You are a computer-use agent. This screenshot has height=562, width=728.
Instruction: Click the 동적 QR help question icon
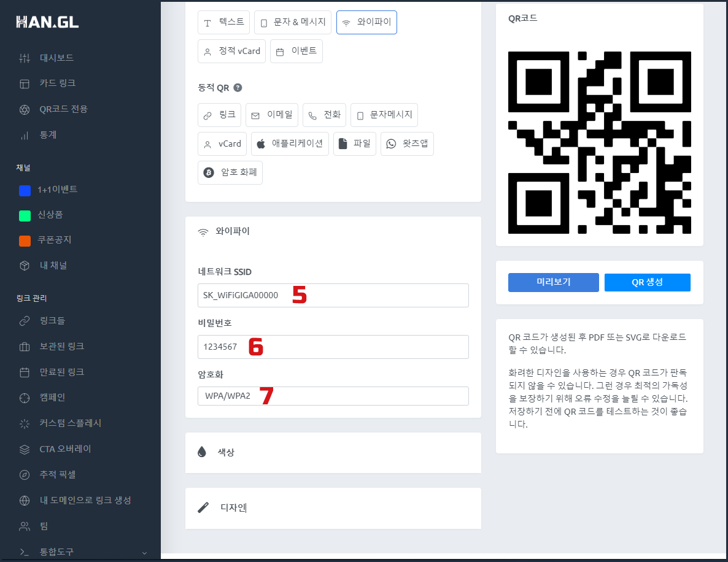pyautogui.click(x=238, y=87)
